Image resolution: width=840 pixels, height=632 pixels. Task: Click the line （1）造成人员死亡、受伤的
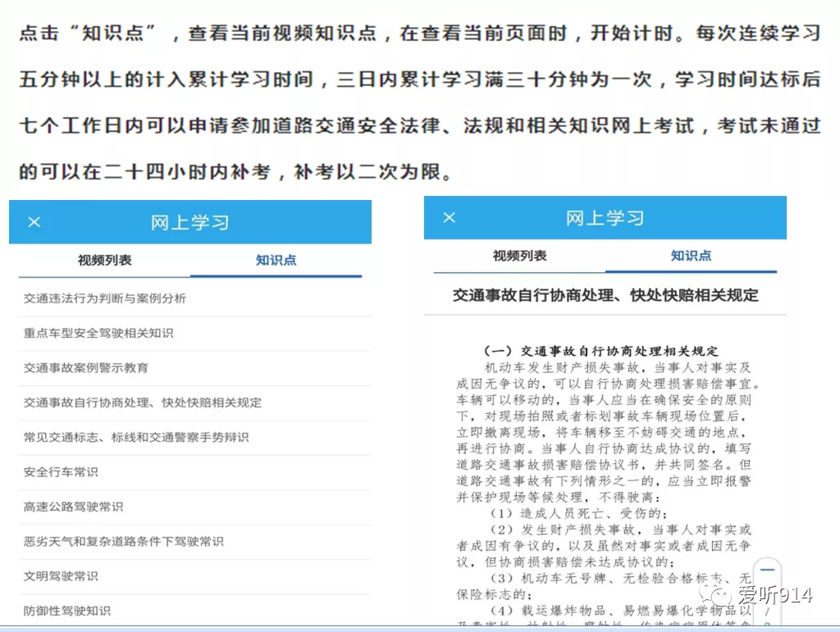[x=579, y=513]
